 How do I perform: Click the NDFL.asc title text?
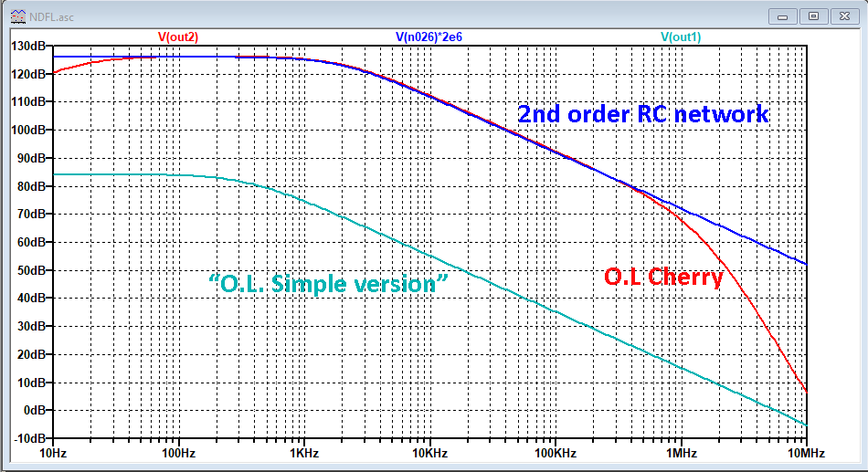pos(51,17)
